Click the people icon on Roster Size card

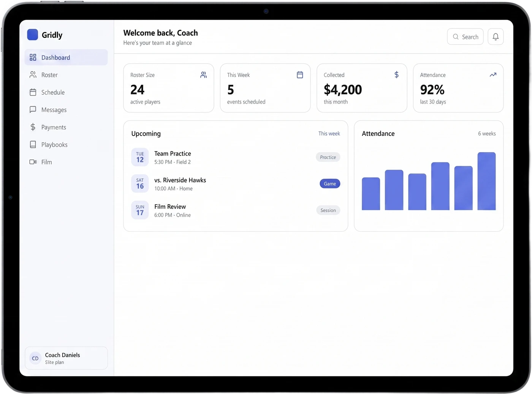pyautogui.click(x=204, y=75)
